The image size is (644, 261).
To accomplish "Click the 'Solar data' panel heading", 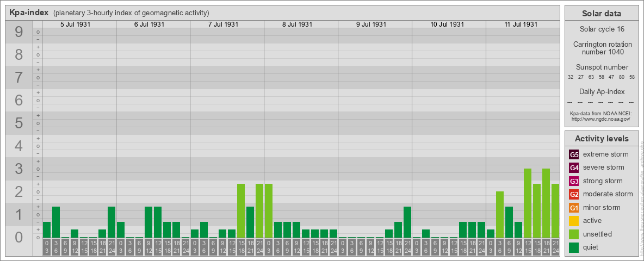I will tap(602, 14).
